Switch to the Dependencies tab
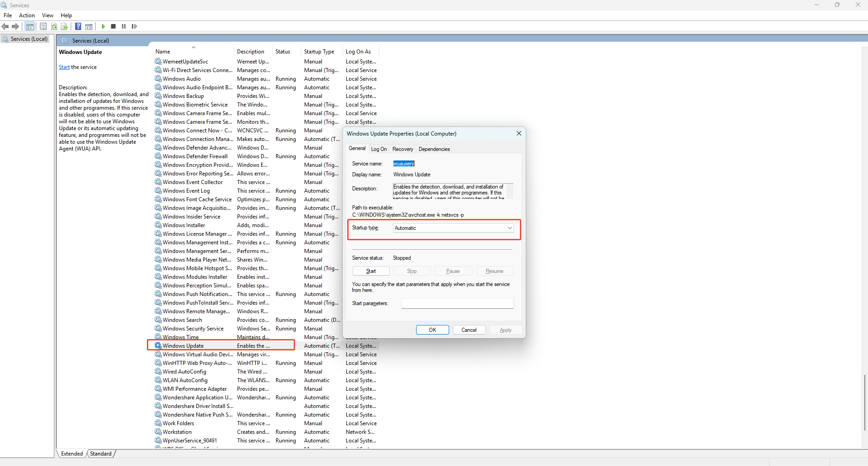Viewport: 868px width, 466px height. (x=434, y=149)
